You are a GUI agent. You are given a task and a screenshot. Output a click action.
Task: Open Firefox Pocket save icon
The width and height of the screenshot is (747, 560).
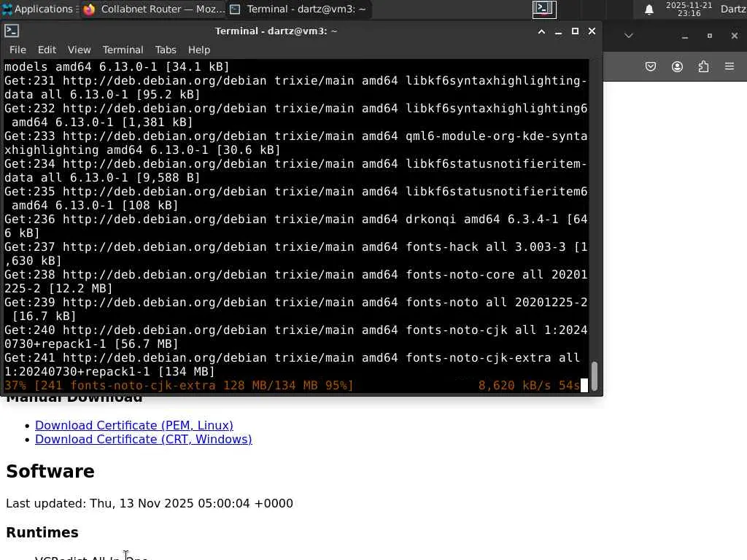point(650,66)
